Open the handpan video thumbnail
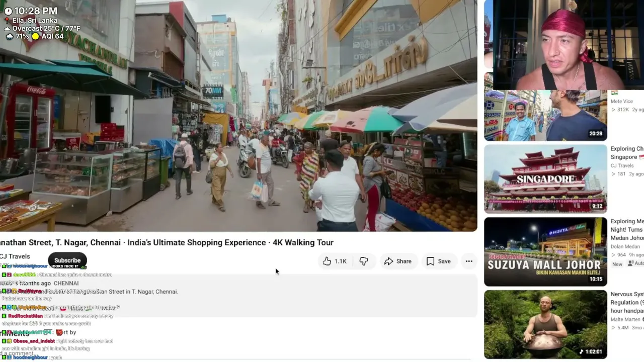The width and height of the screenshot is (644, 362). [545, 324]
